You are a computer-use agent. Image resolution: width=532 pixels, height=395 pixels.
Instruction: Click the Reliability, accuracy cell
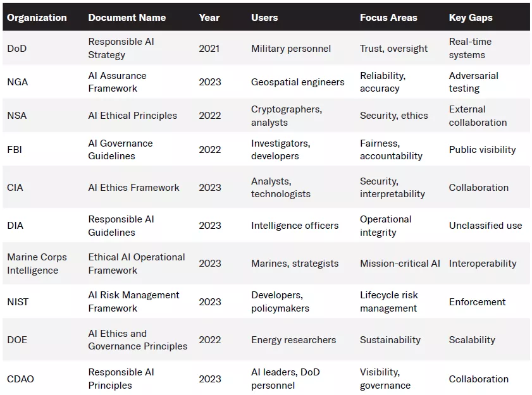(x=383, y=82)
